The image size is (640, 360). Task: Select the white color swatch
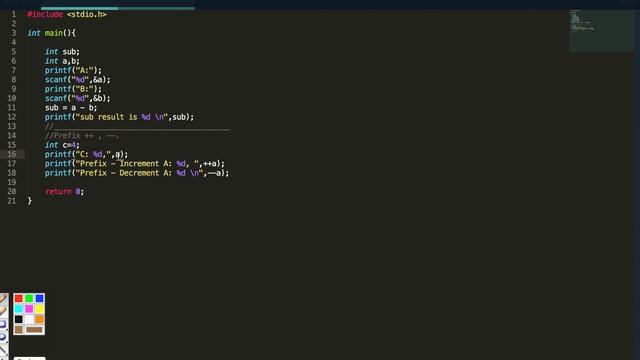29,319
